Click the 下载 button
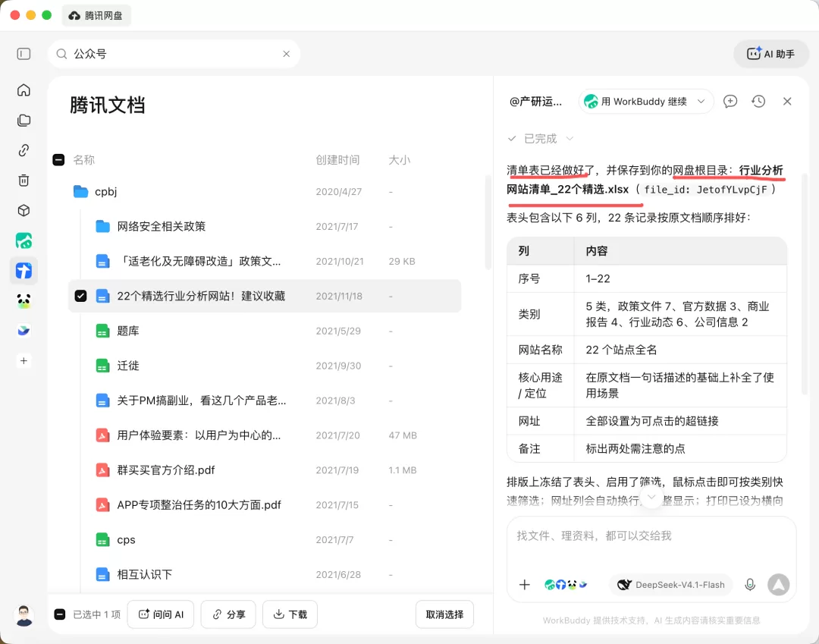Screen dimensions: 819x644 coord(290,614)
